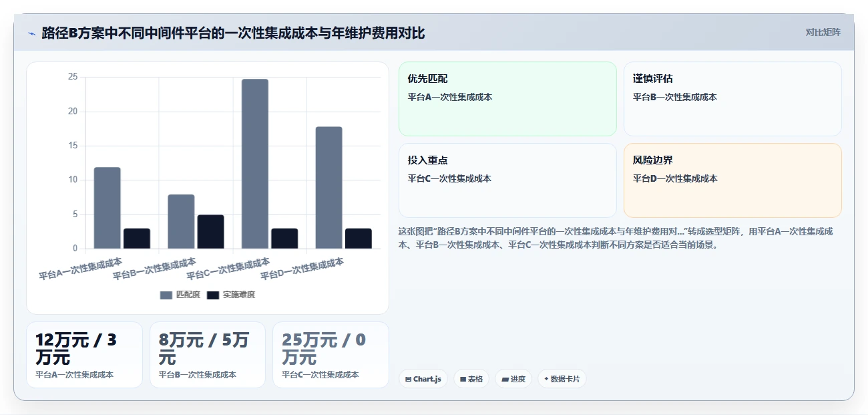Click the 对比矩阵 label in the header
This screenshot has height=415, width=868.
823,32
